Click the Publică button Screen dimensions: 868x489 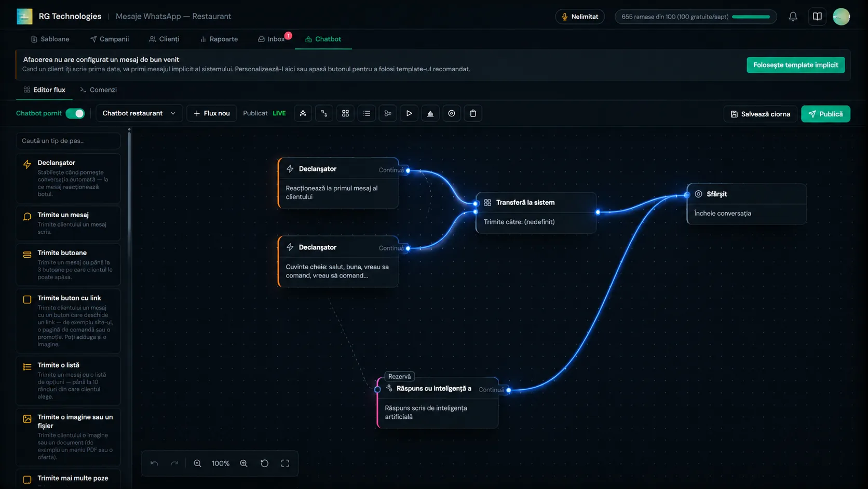pos(825,114)
